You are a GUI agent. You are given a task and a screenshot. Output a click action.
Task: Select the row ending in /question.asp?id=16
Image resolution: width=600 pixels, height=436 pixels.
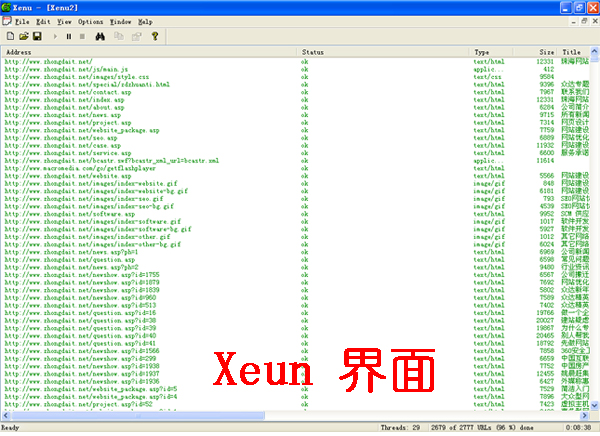(297, 313)
